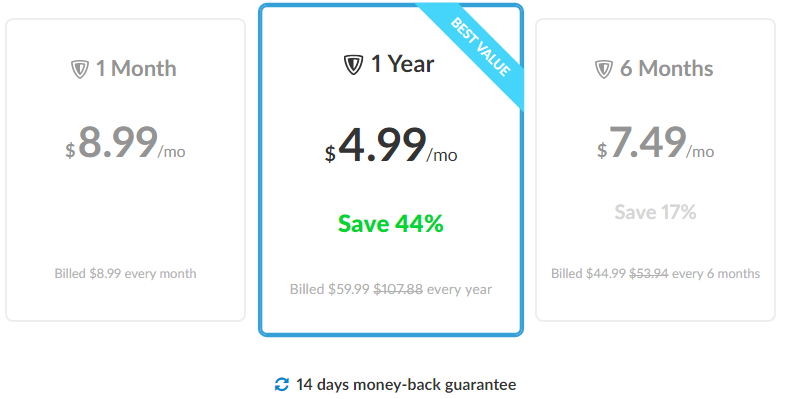This screenshot has height=399, width=785.
Task: Click the 14 days money-back guarantee text
Action: coord(406,384)
